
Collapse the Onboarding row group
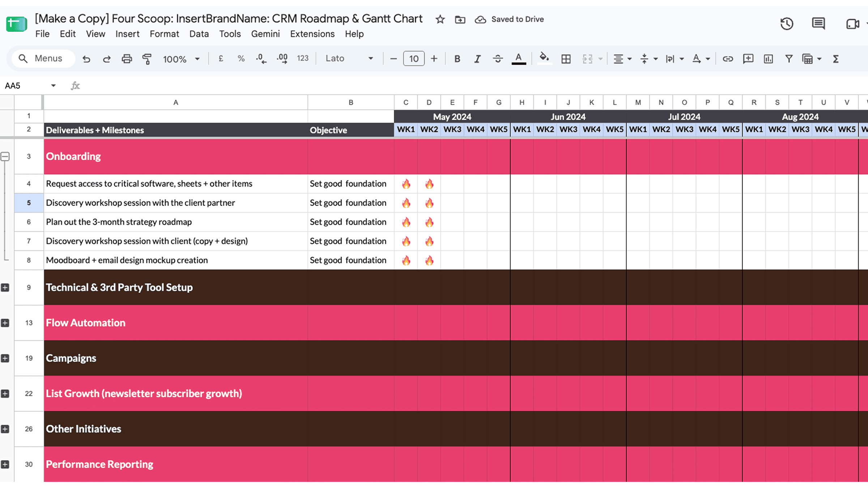pos(5,157)
